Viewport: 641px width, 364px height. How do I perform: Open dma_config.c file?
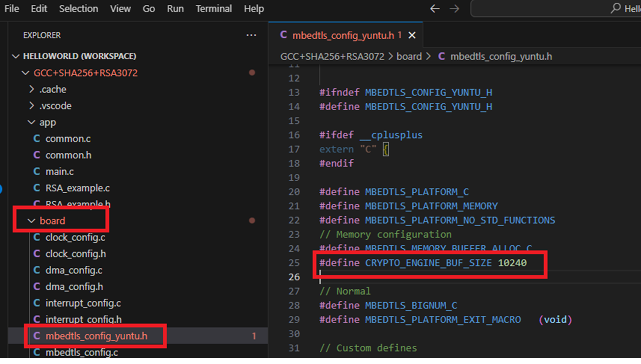pos(74,270)
